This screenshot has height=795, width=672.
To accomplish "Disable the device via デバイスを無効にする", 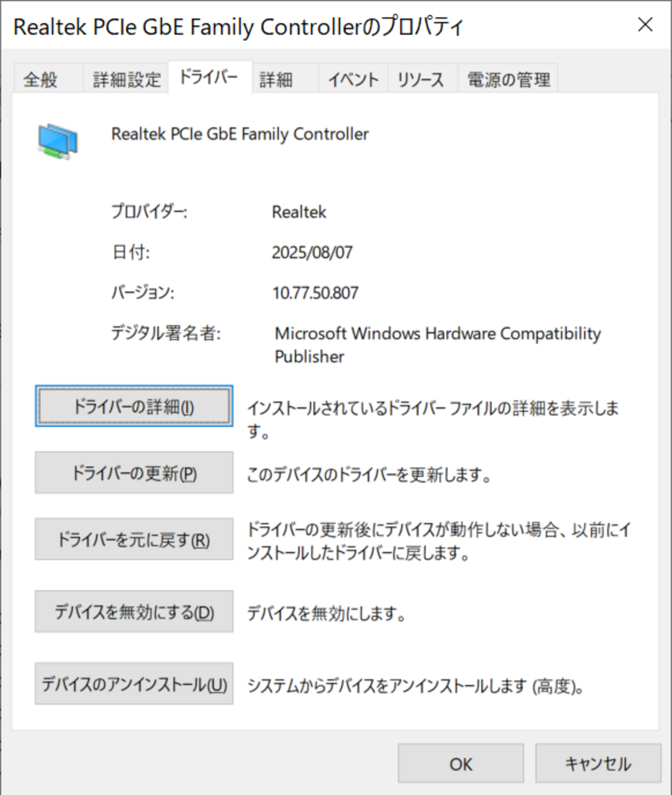I will (x=133, y=612).
